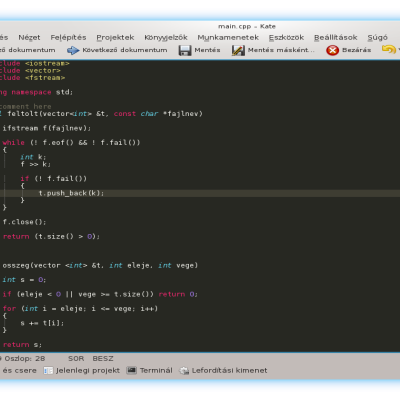
Task: Click the Terminál monitor icon
Action: point(132,370)
